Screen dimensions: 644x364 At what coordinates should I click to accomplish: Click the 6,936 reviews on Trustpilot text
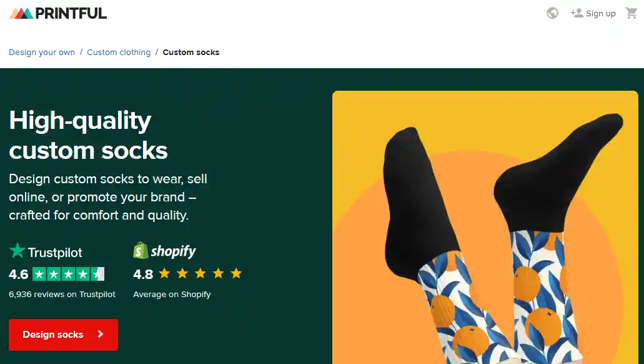pos(61,294)
